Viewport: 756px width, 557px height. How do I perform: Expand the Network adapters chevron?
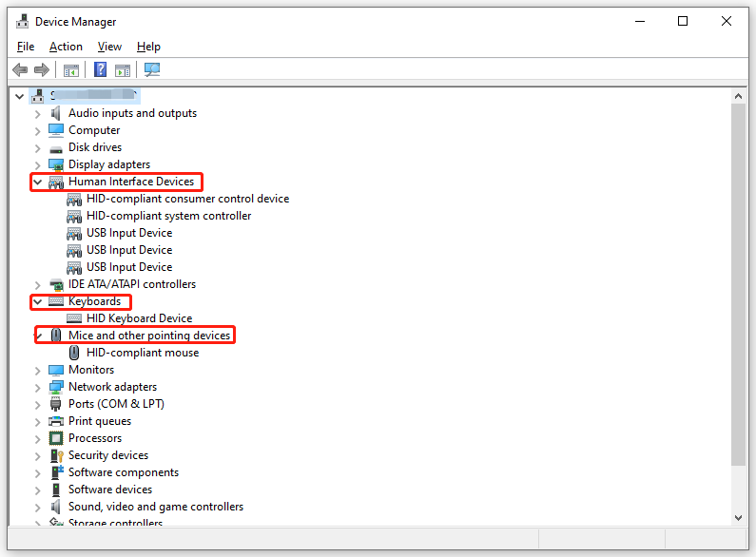coord(38,388)
